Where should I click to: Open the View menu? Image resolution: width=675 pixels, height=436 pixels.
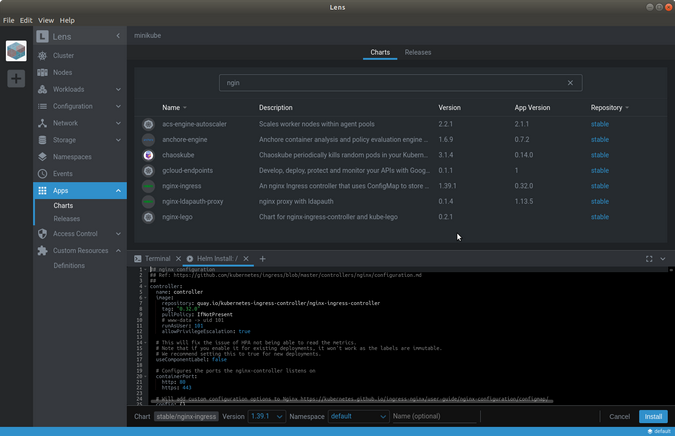coord(46,20)
